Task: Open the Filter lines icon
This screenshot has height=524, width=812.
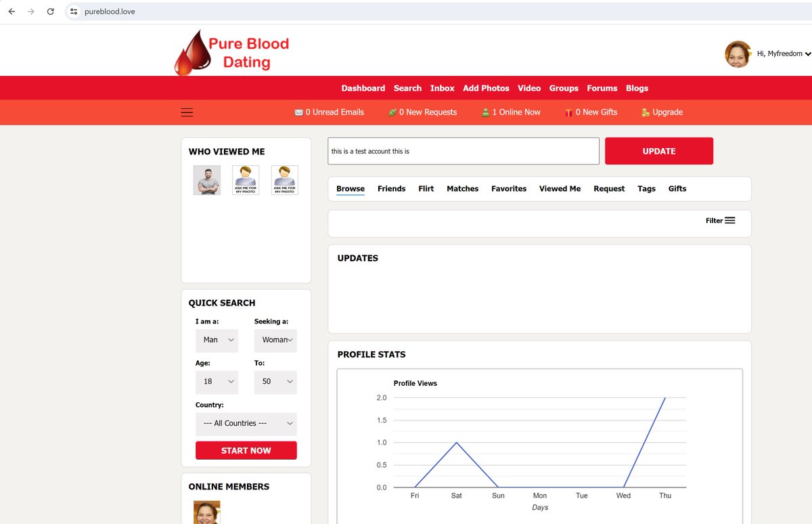Action: pos(730,220)
